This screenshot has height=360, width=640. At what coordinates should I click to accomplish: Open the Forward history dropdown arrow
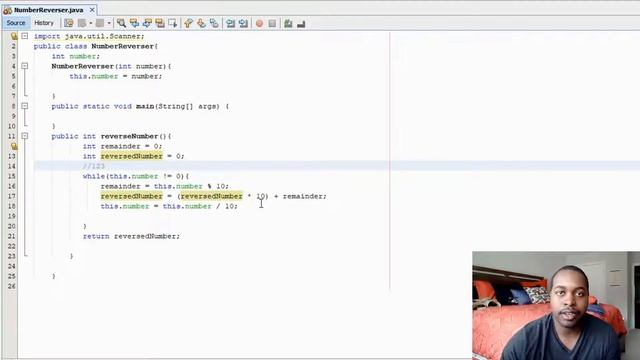click(109, 23)
